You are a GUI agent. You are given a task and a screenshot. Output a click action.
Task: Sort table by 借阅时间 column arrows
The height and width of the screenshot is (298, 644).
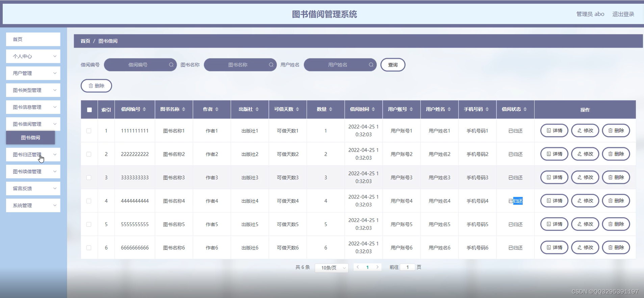(373, 109)
